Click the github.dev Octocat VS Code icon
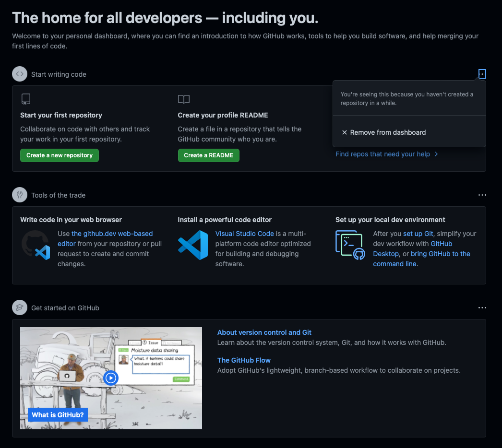This screenshot has height=448, width=502. click(36, 246)
